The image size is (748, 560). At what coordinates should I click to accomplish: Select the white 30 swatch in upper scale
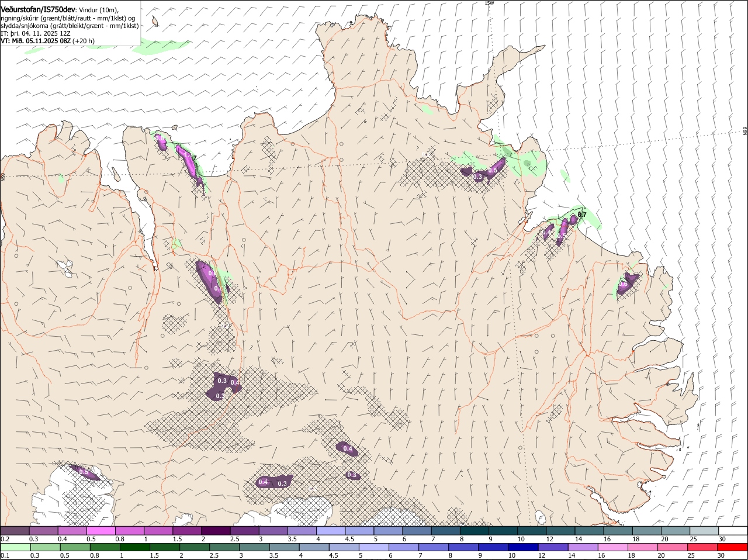[x=733, y=531]
